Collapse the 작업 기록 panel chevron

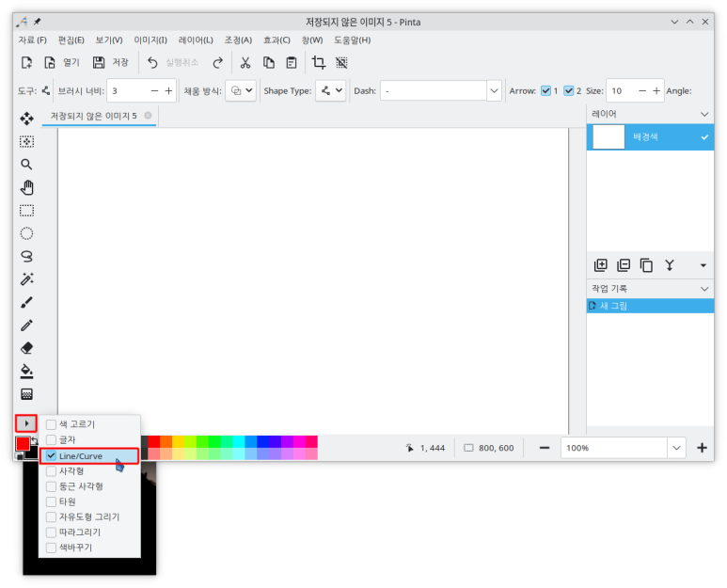click(x=704, y=289)
